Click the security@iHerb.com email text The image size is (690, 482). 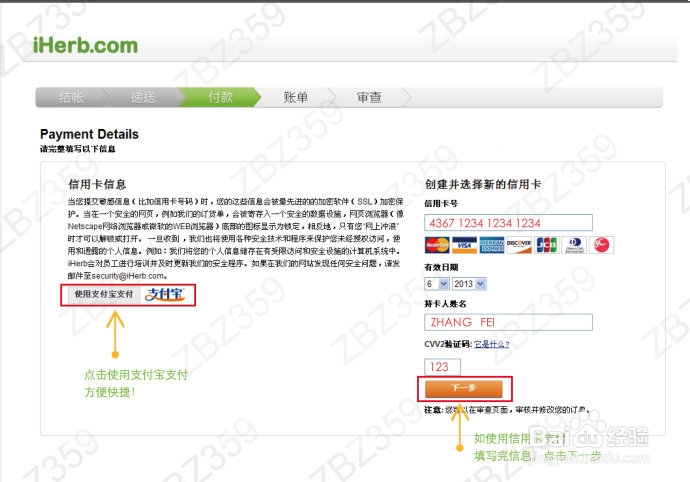(x=128, y=276)
